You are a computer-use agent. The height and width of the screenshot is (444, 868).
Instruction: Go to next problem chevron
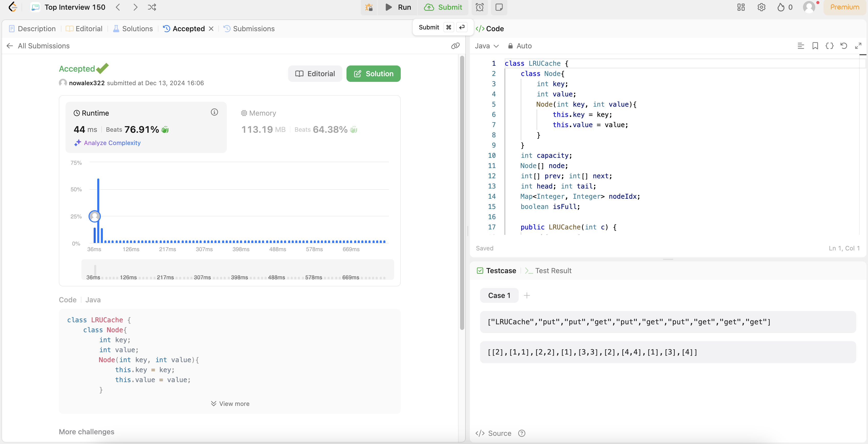[135, 7]
